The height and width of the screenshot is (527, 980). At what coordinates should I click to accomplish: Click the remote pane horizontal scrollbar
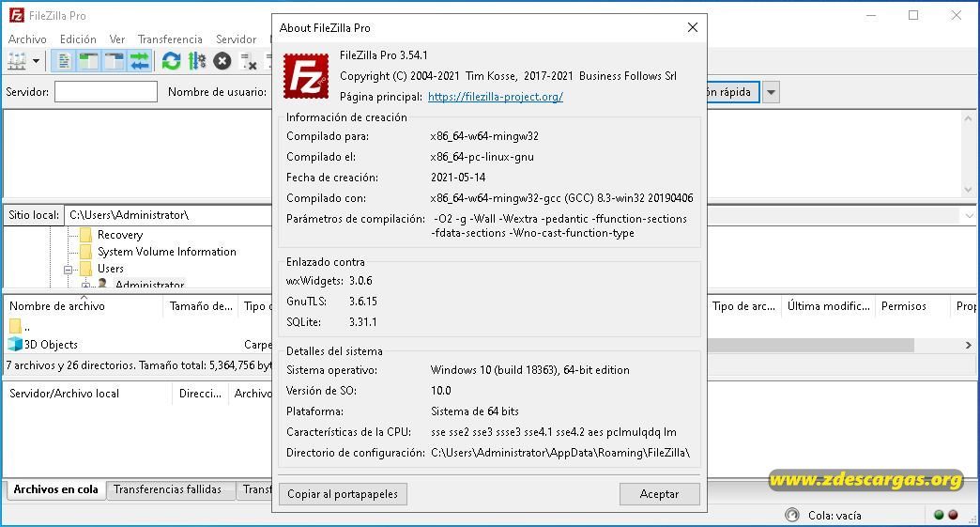coord(811,345)
